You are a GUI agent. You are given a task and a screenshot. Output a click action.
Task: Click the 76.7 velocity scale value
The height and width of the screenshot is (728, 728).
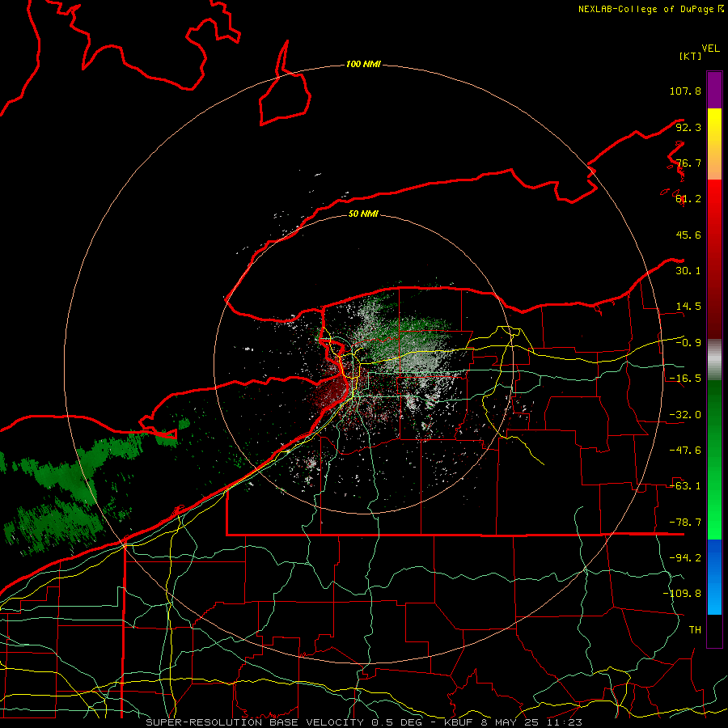pyautogui.click(x=688, y=163)
